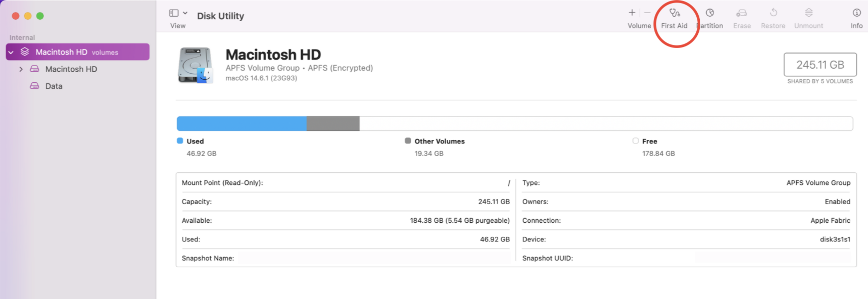Click the '178.84 GB' Free value
The width and height of the screenshot is (868, 299).
tap(658, 154)
